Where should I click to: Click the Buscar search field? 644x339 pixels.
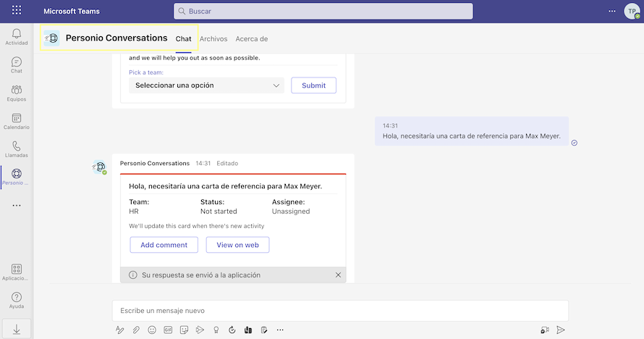click(x=323, y=11)
